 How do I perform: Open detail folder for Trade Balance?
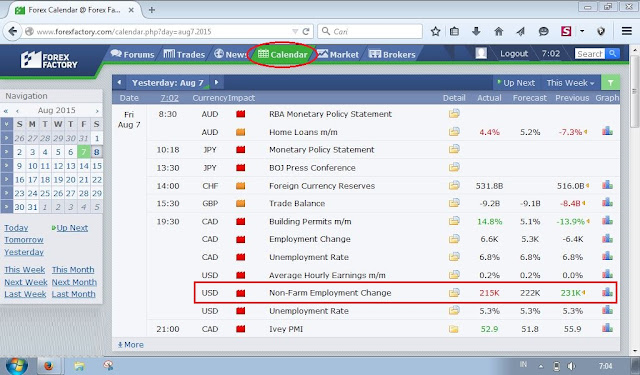454,203
